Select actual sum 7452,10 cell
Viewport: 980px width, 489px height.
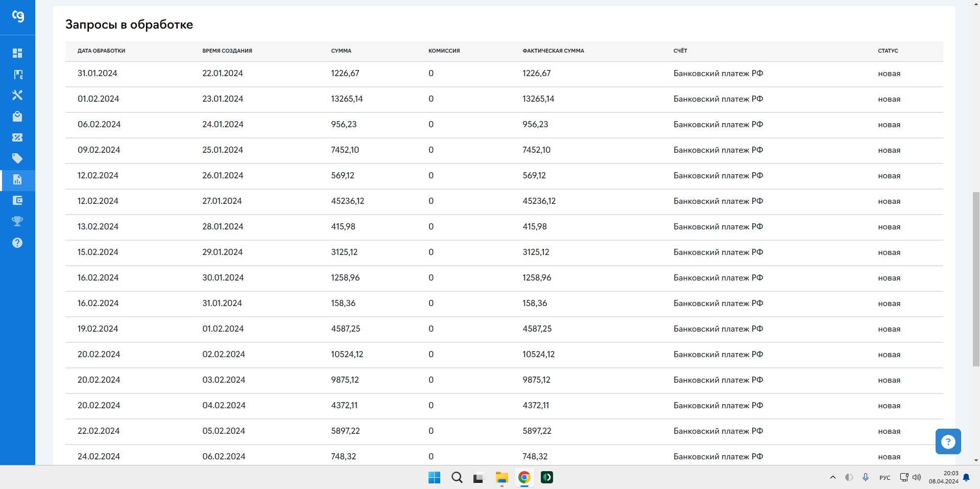point(536,150)
